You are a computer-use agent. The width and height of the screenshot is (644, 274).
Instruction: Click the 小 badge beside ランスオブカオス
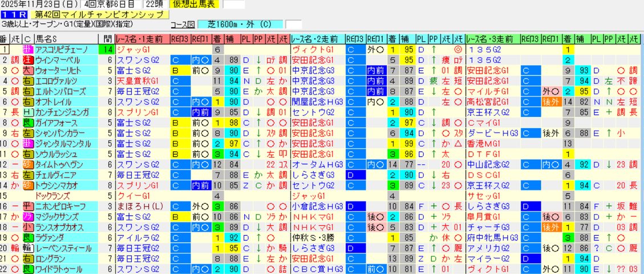tap(29, 227)
